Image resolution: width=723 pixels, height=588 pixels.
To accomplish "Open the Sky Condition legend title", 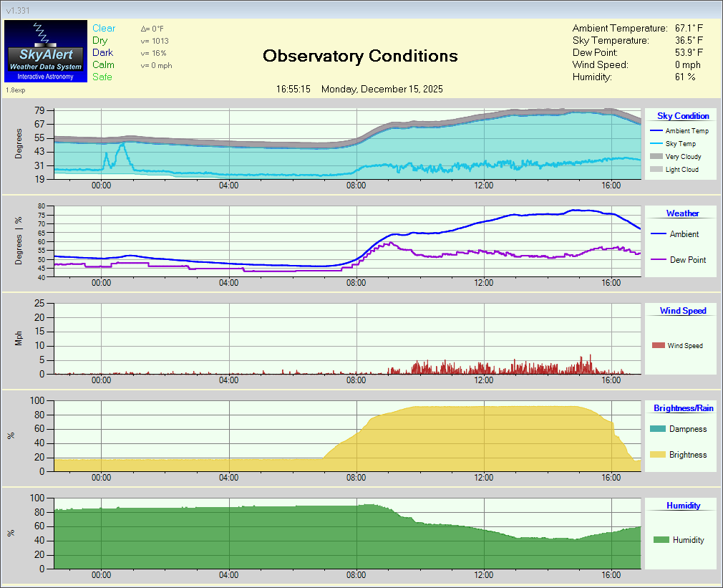I will tap(683, 116).
